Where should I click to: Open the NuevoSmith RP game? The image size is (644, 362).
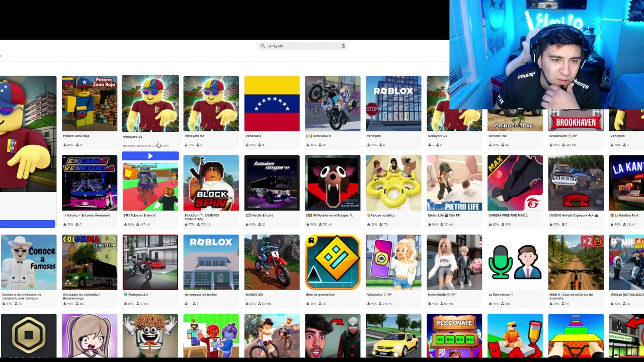pos(454,262)
